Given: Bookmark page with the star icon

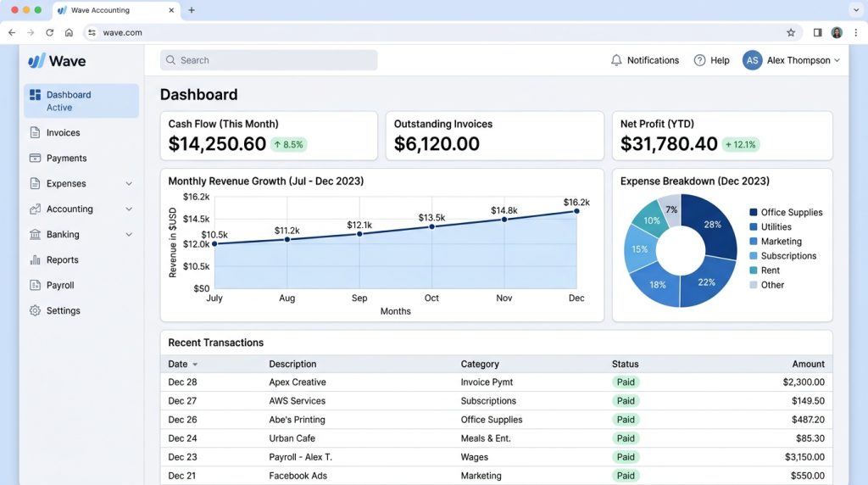Looking at the screenshot, I should (x=791, y=33).
